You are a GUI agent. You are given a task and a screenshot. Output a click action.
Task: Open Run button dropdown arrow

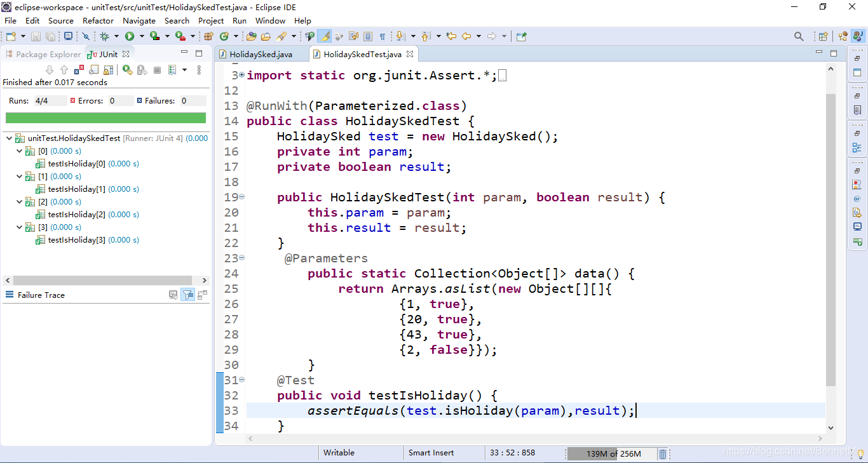[142, 37]
